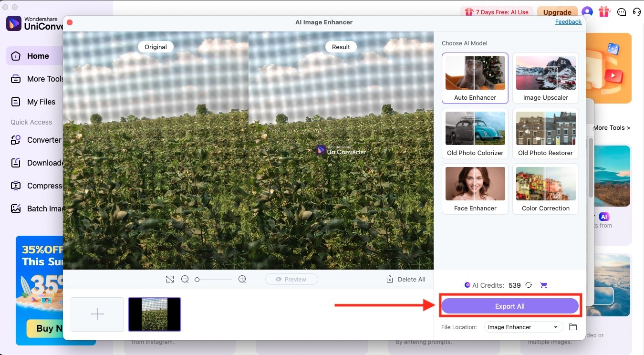Open the Home section in sidebar
Screen dimensions: 644x355
pos(34,56)
